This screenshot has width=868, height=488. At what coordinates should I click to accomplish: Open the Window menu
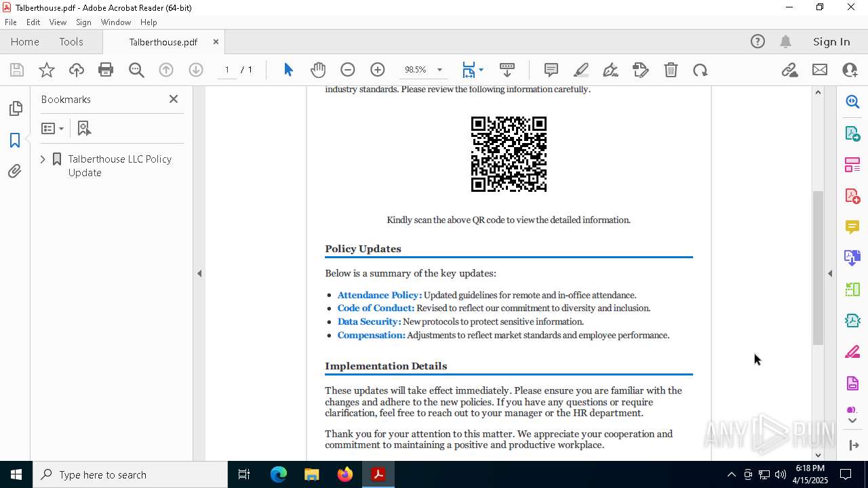point(116,22)
